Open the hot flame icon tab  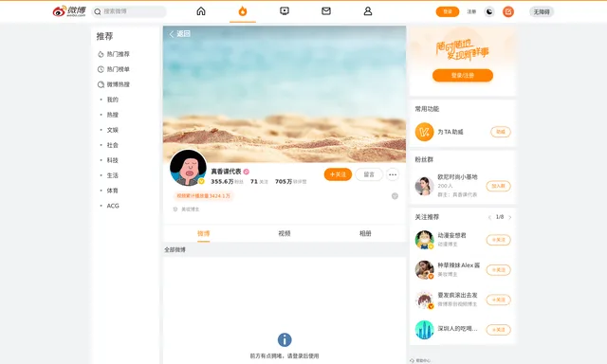click(x=243, y=11)
